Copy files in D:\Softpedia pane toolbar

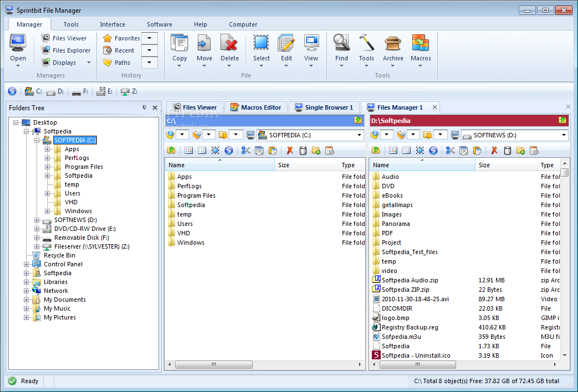click(464, 150)
